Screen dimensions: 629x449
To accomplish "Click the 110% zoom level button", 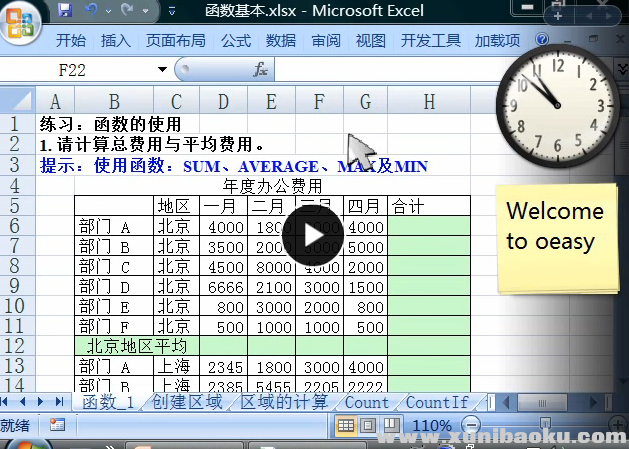I will (x=434, y=426).
